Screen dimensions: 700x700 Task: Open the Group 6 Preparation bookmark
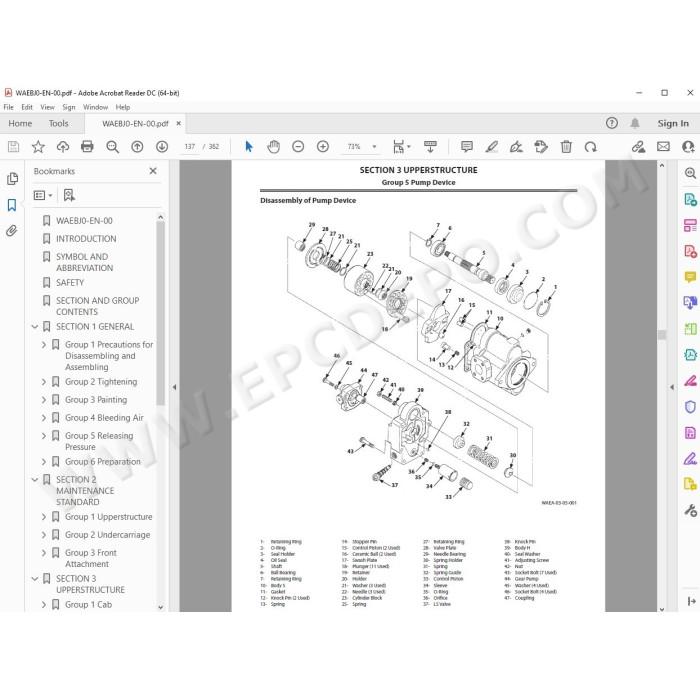tap(103, 462)
